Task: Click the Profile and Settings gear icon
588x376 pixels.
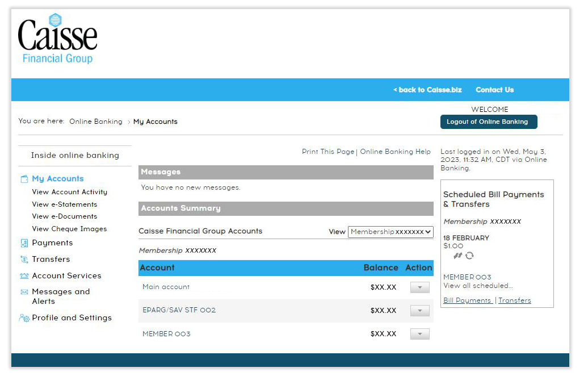Action: click(x=24, y=318)
